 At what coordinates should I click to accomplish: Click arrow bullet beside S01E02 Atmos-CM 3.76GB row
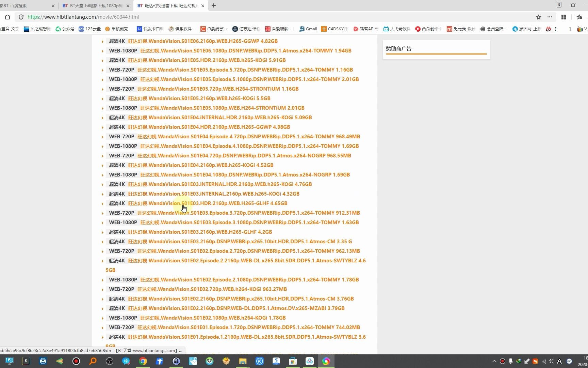(x=103, y=299)
